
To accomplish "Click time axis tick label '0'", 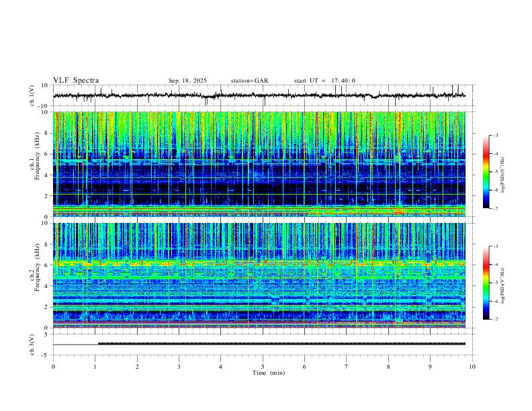I will coord(53,367).
